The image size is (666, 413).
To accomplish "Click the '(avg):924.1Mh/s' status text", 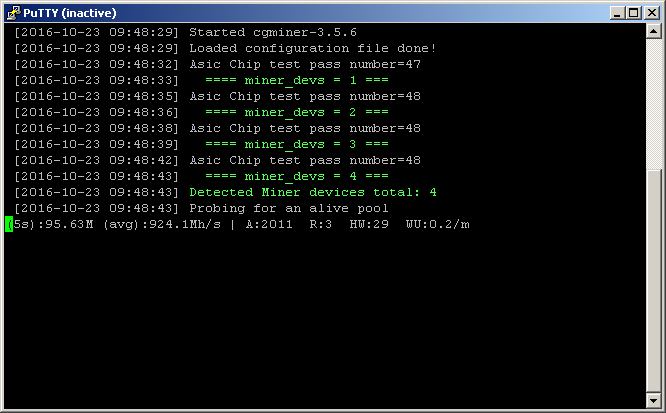I will coord(162,224).
